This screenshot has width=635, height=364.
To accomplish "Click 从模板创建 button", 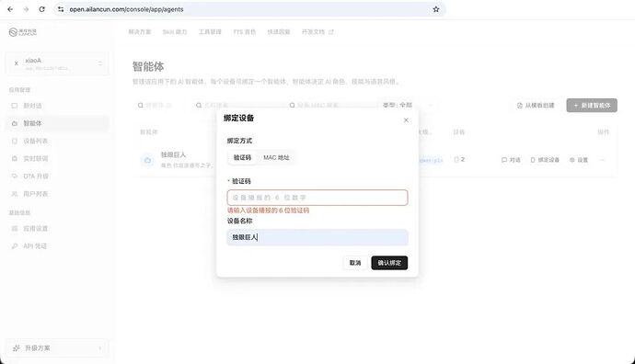I will [536, 106].
